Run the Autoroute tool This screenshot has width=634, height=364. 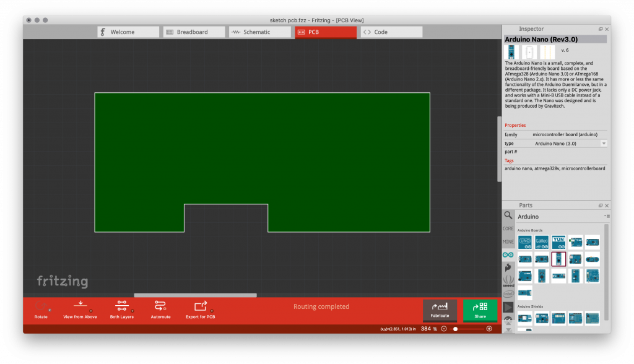tap(160, 310)
